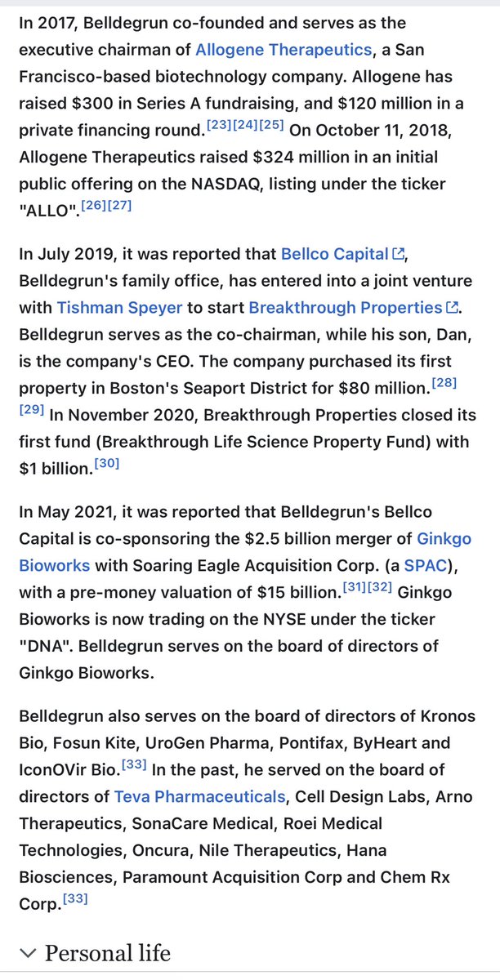500x980 pixels.
Task: Tap citation [33] after IconOVir Bio
Action: click(x=135, y=764)
